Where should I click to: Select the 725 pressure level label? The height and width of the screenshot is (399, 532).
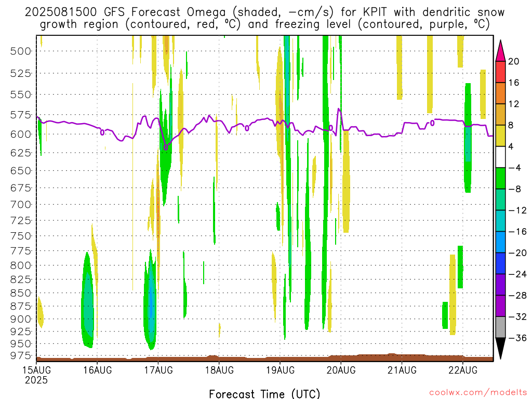pyautogui.click(x=20, y=220)
